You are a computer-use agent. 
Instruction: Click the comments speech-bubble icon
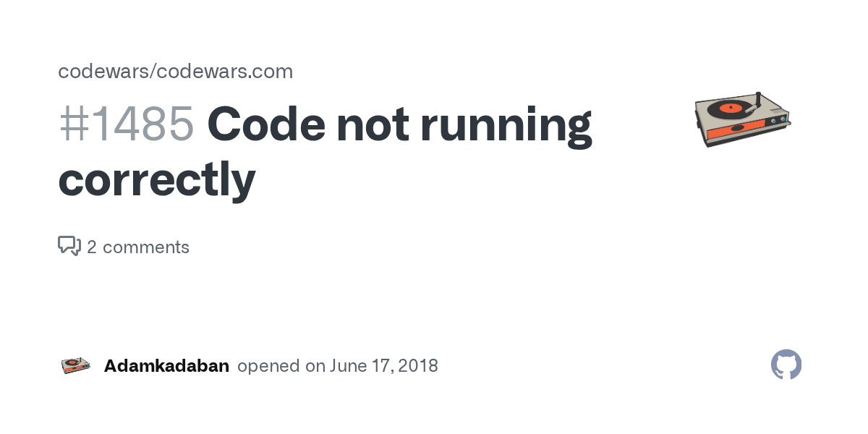click(x=69, y=246)
